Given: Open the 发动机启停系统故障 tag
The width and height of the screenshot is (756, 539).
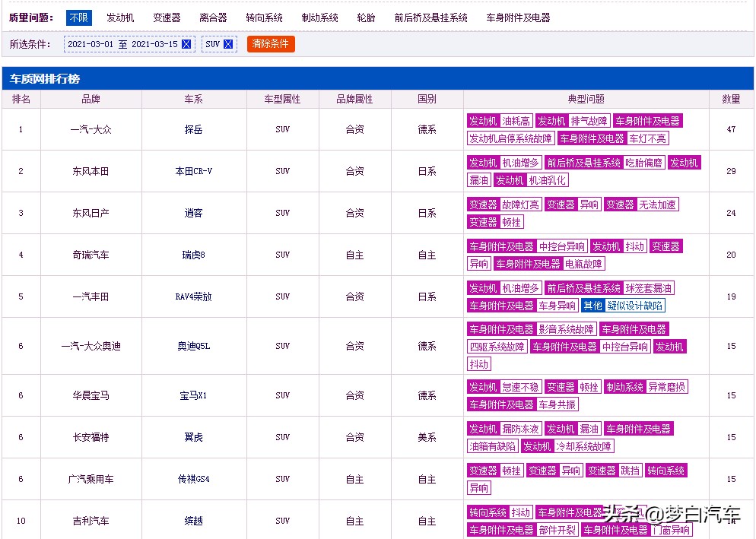Looking at the screenshot, I should click(510, 139).
